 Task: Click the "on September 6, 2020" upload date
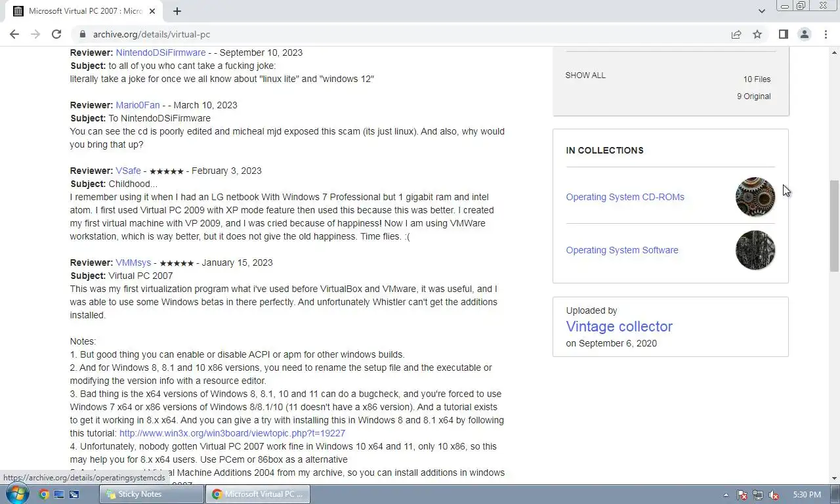(x=611, y=343)
